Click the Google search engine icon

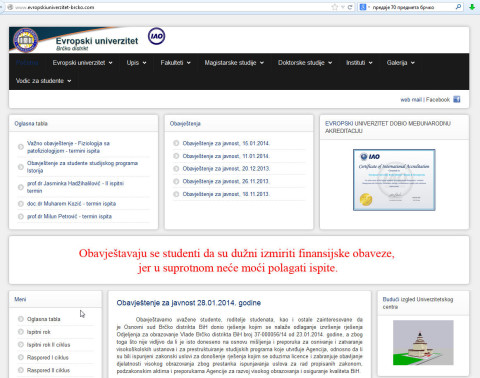[363, 7]
